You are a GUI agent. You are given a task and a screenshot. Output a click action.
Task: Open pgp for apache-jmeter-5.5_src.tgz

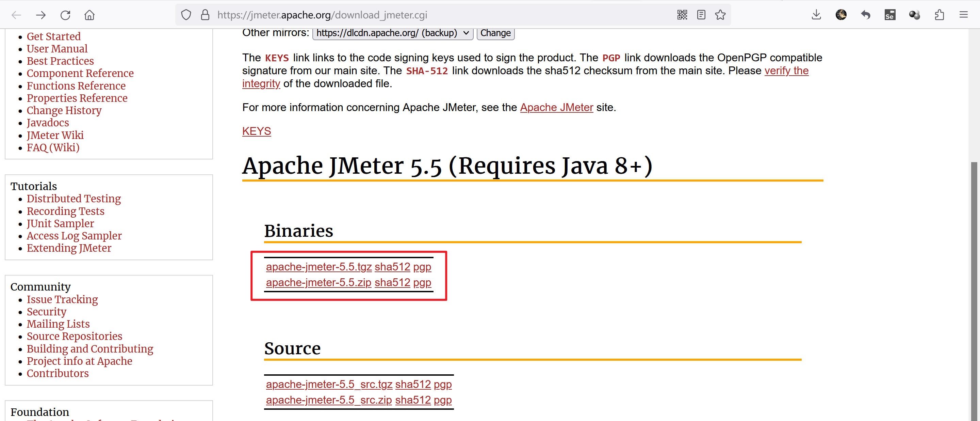[x=442, y=385]
